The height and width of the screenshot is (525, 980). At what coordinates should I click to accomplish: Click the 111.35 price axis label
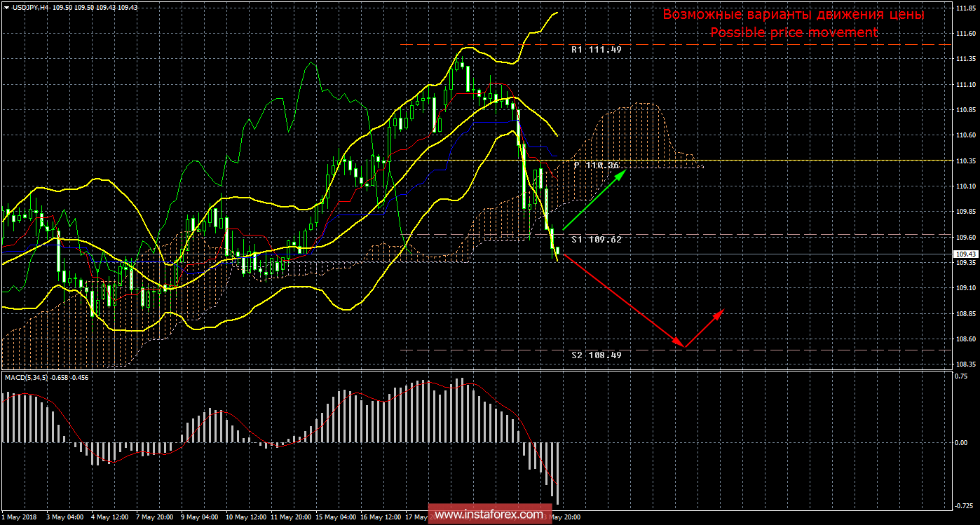pos(966,59)
